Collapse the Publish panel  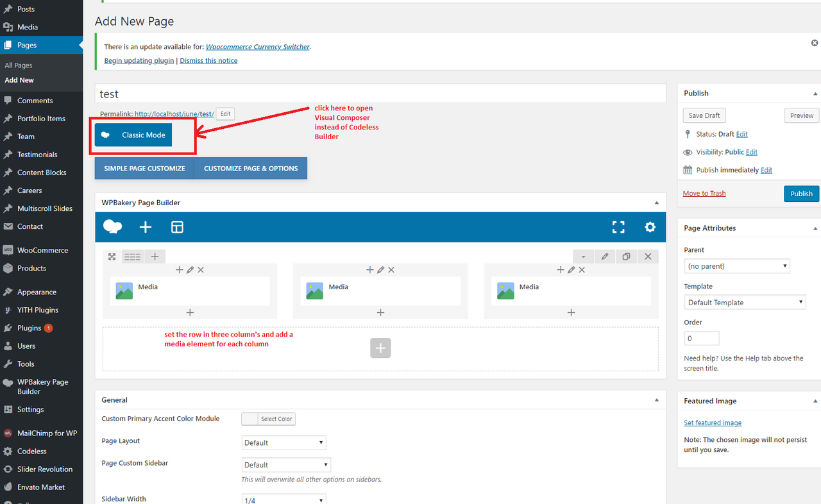coord(816,94)
